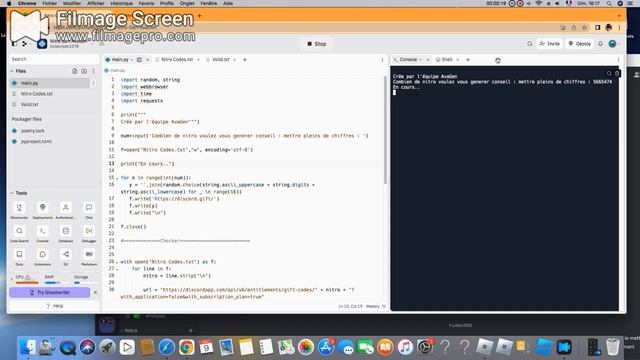
Task: Open Chrome Favoris menu
Action: pyautogui.click(x=146, y=3)
